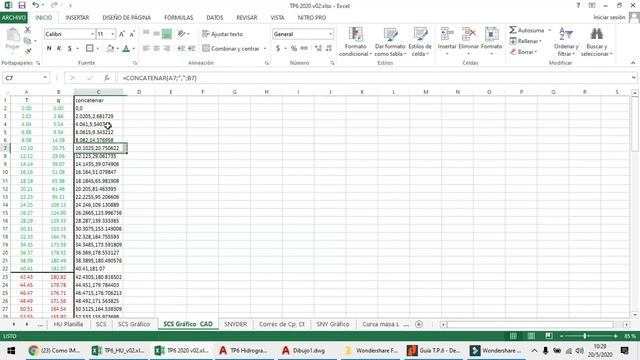Collapse the ribbon with the caret
Viewport: 640px width, 360px height.
(633, 63)
